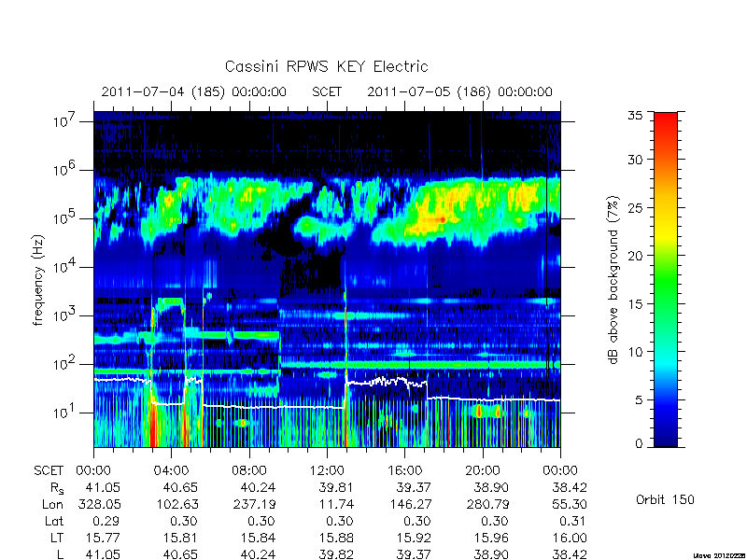Click the 'Orbit 150' text
This screenshot has height=560, width=747.
(x=665, y=499)
